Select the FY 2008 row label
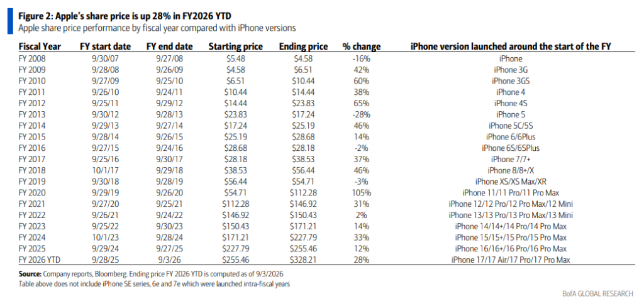This screenshot has width=644, height=301. pyautogui.click(x=33, y=58)
